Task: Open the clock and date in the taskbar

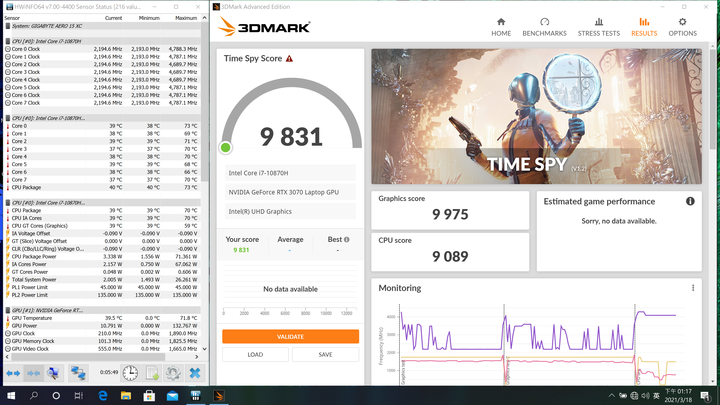Action: [679, 396]
